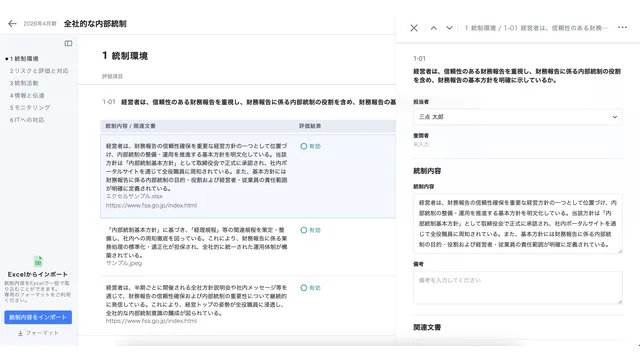Image resolution: width=640 pixels, height=360 pixels.
Task: Click the download icon beside フォーマット
Action: pyautogui.click(x=20, y=333)
